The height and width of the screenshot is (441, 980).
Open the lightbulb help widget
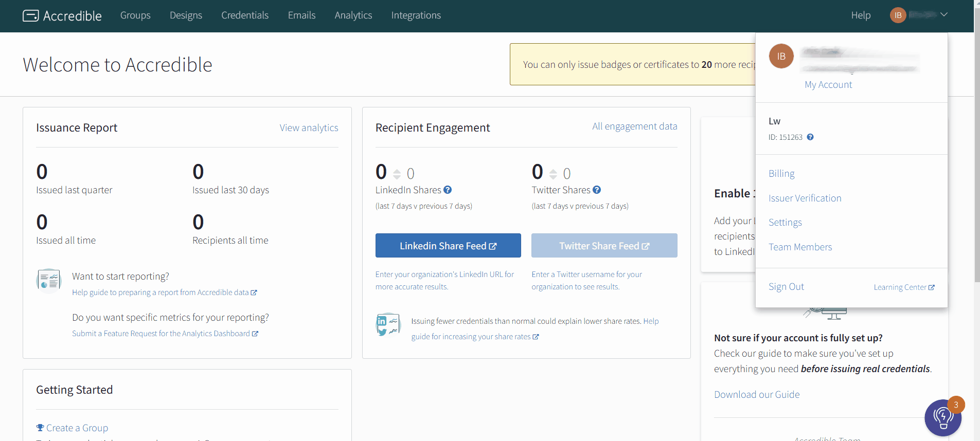coord(942,418)
